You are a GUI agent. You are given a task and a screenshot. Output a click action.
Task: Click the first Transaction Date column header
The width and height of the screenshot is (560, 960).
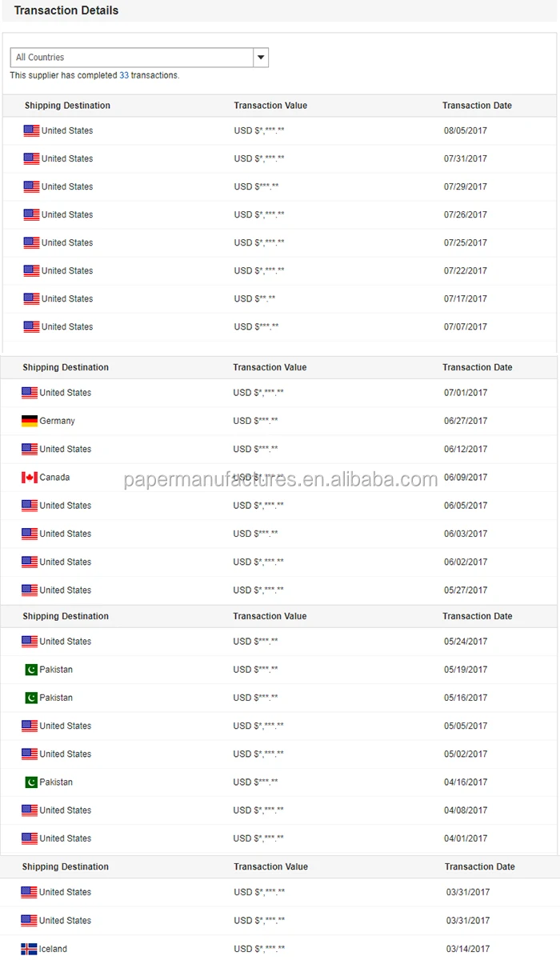coord(477,106)
